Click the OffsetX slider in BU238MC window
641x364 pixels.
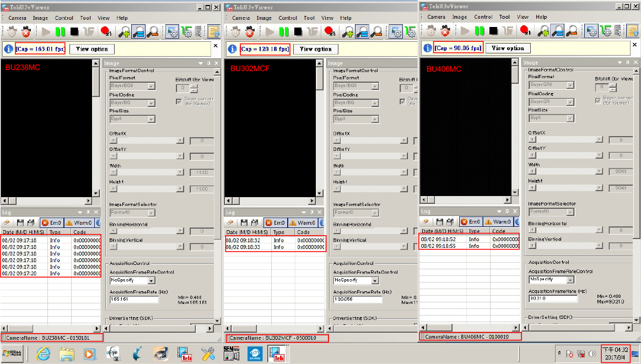[x=147, y=140]
